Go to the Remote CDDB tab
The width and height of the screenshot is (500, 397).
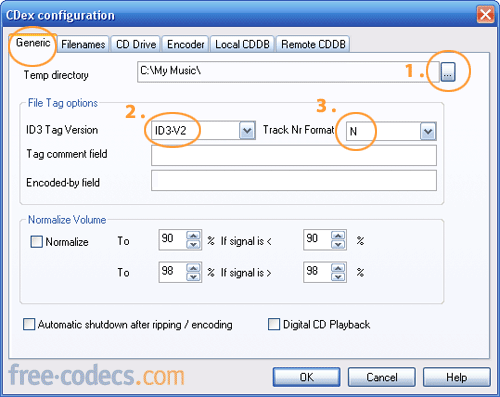(313, 44)
